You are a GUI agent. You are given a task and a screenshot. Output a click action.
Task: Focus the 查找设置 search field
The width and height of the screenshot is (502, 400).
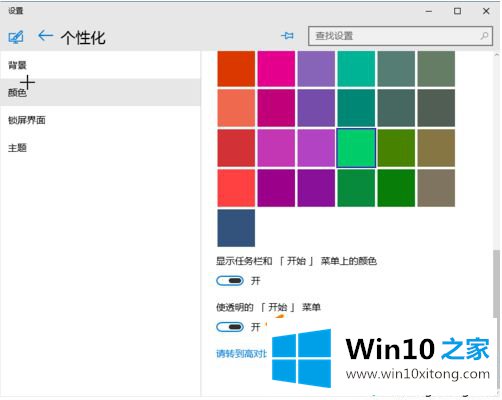click(x=400, y=36)
